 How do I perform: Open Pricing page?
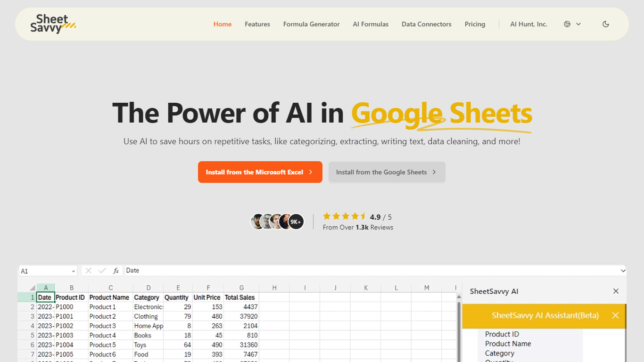pyautogui.click(x=475, y=24)
